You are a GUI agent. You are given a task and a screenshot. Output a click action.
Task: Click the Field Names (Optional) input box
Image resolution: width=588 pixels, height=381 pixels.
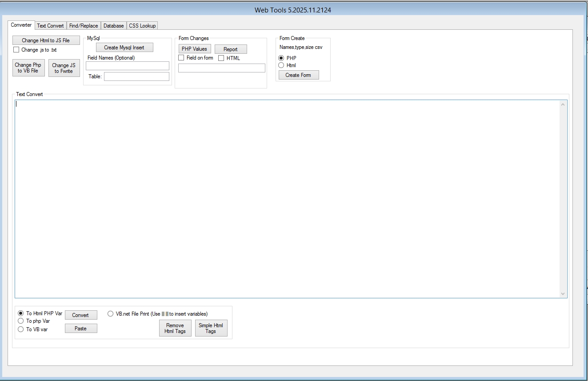tap(128, 66)
